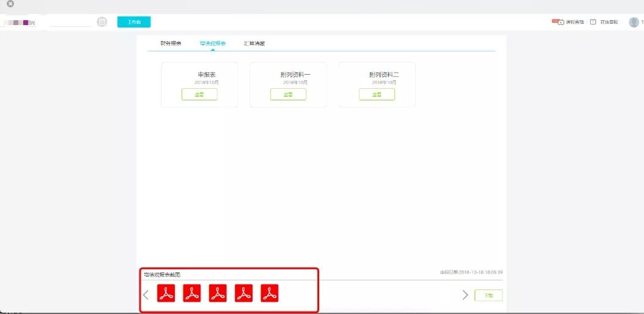The width and height of the screenshot is (644, 314).
Task: Click the 增值税报表截图 label
Action: pyautogui.click(x=163, y=275)
